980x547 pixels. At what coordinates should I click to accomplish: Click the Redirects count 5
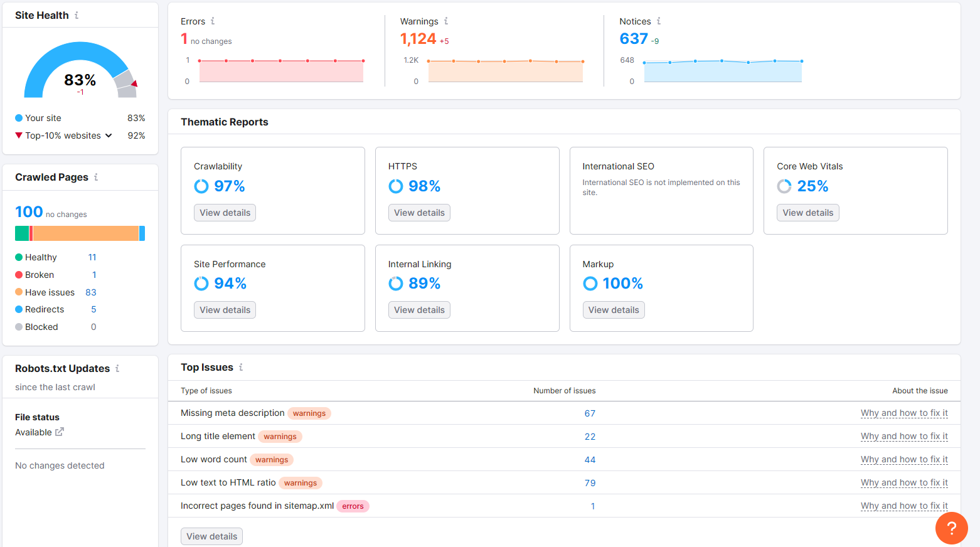[93, 309]
